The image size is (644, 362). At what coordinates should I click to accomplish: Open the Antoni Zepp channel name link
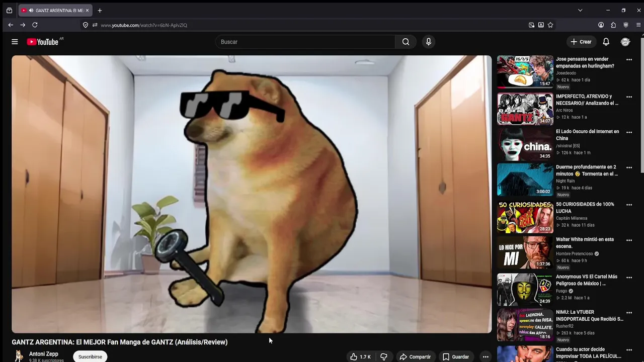(44, 354)
